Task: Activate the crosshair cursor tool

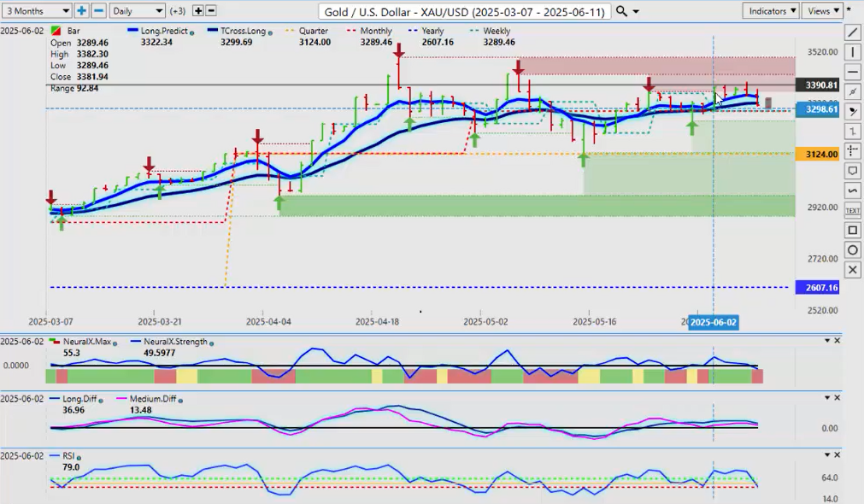Action: coord(852,151)
